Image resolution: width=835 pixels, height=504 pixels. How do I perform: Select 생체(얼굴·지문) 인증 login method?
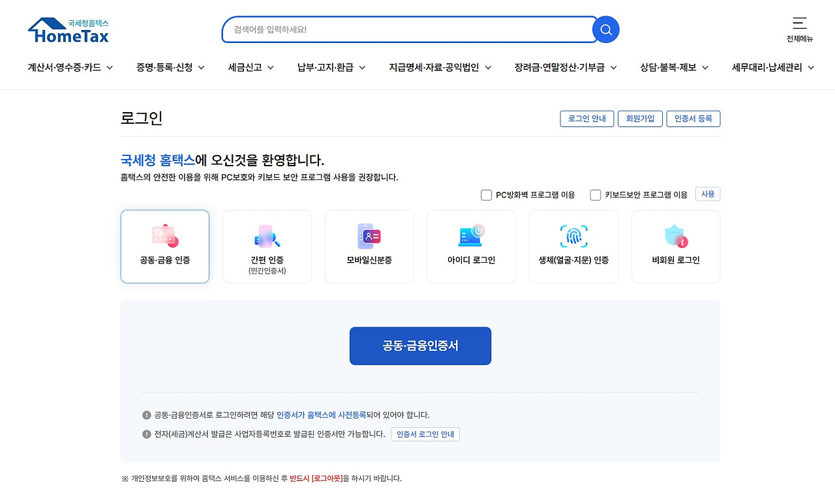coord(573,246)
